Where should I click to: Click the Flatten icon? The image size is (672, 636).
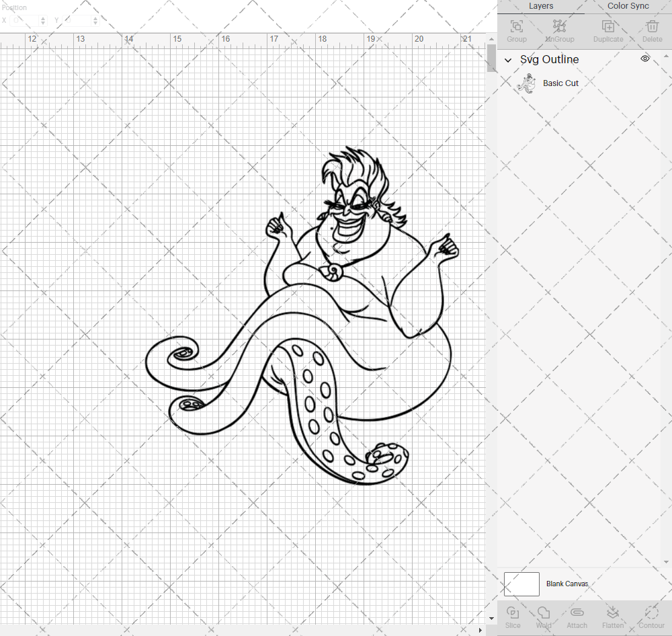click(612, 612)
